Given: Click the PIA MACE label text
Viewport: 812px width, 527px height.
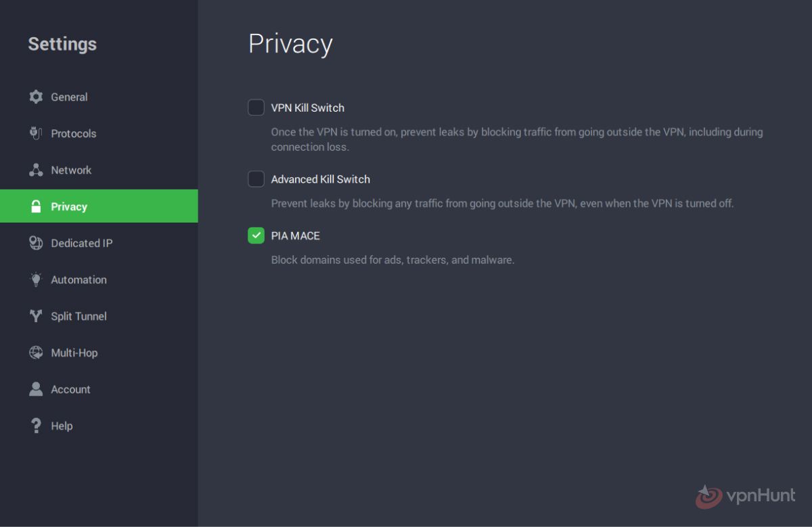Looking at the screenshot, I should 296,235.
